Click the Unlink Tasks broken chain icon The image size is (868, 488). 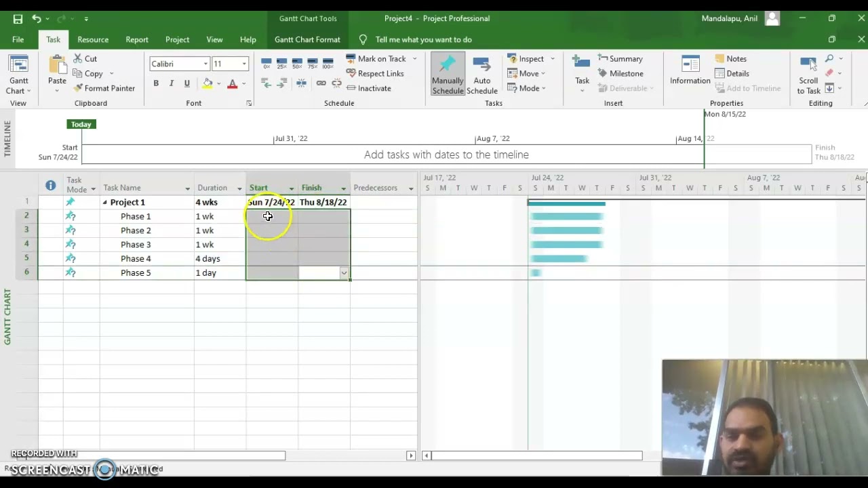coord(336,83)
